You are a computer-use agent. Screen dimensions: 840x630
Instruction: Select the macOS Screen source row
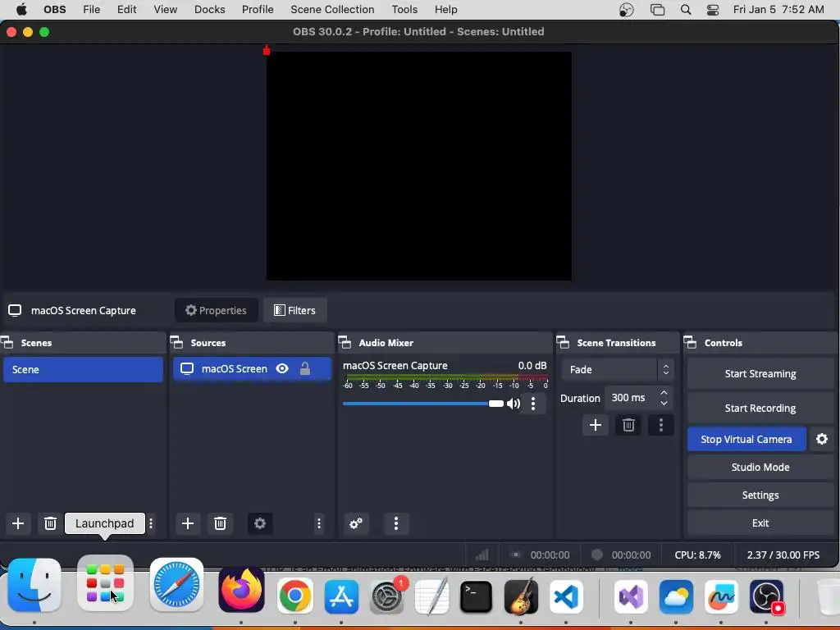click(x=253, y=368)
